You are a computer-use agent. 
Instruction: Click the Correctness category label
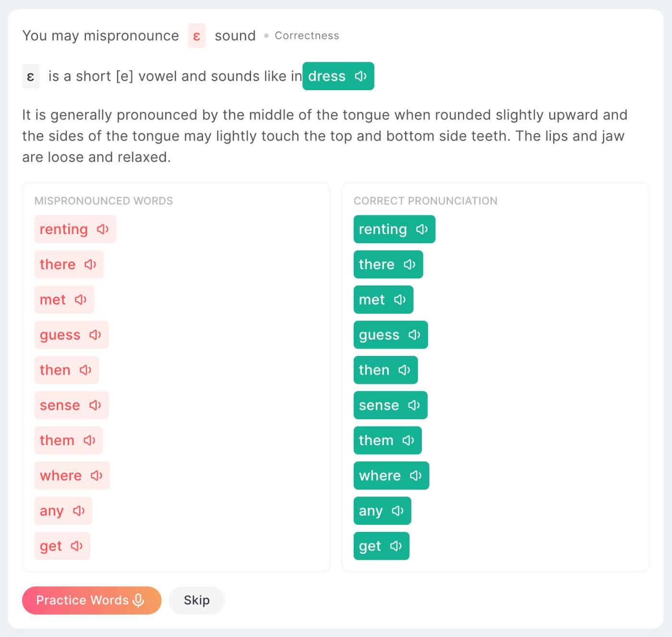point(307,36)
